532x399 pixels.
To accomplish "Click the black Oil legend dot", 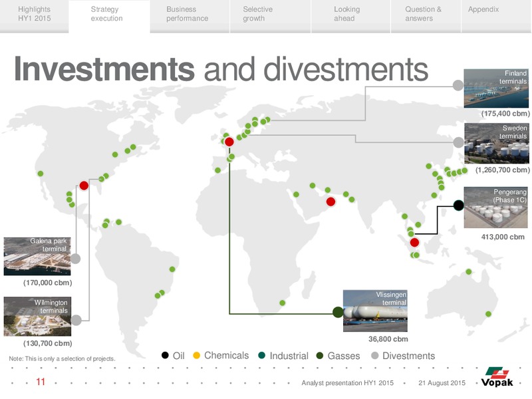I will [x=165, y=355].
